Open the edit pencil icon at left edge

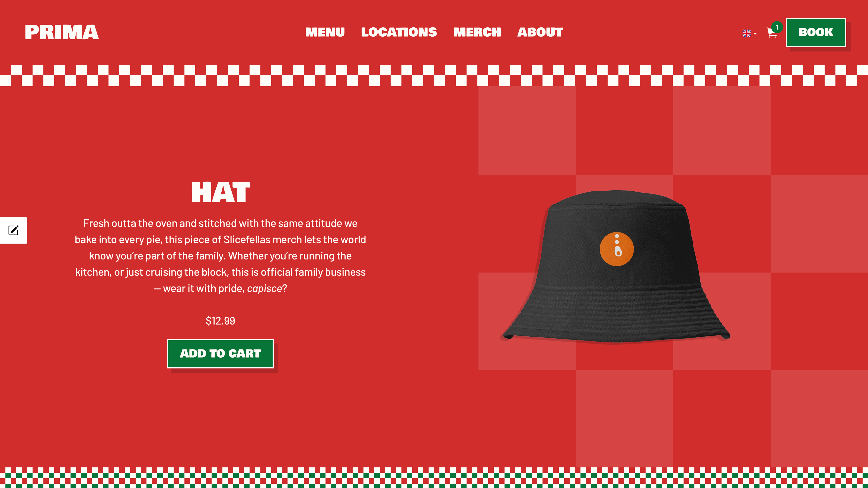(x=14, y=230)
